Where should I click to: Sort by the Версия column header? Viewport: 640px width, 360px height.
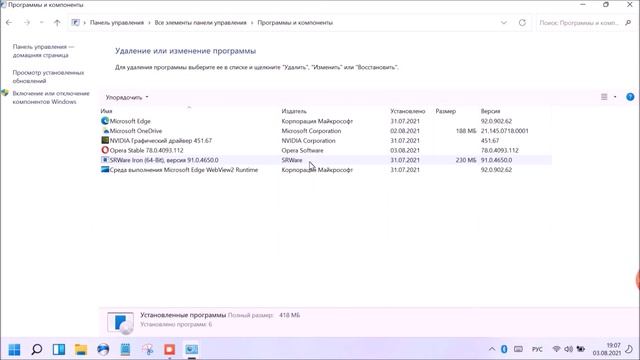[490, 111]
